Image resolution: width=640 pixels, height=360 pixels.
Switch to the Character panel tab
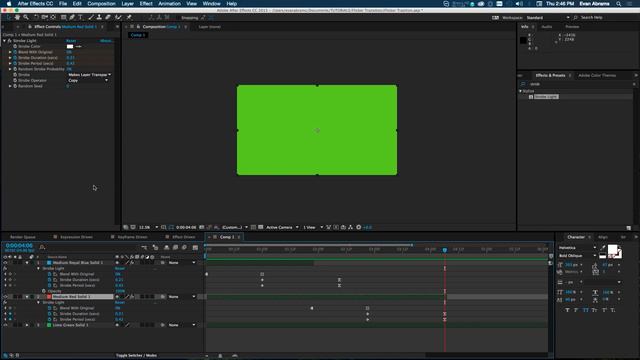click(576, 237)
